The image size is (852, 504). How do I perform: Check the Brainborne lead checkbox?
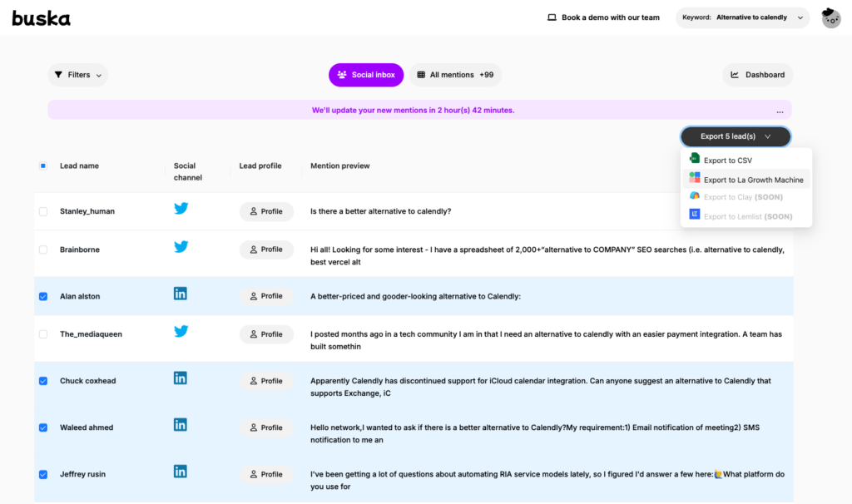(43, 250)
